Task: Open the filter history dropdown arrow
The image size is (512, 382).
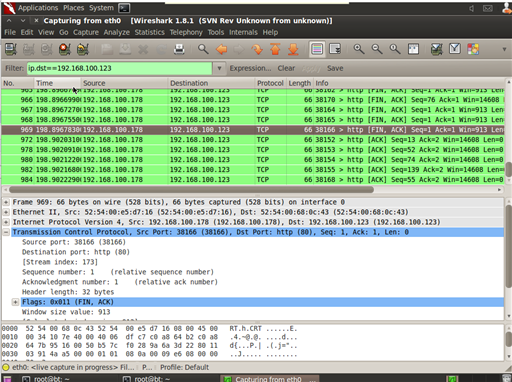Action: [x=219, y=68]
